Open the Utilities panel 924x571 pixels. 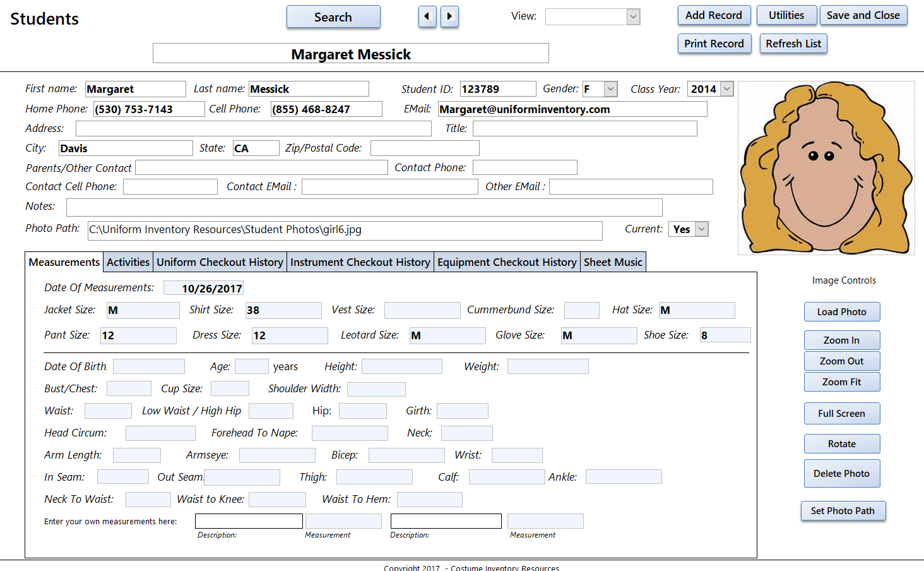[786, 15]
